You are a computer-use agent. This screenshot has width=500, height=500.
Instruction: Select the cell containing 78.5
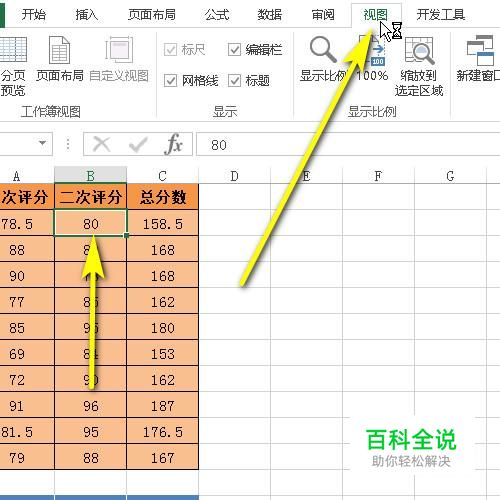click(x=27, y=223)
